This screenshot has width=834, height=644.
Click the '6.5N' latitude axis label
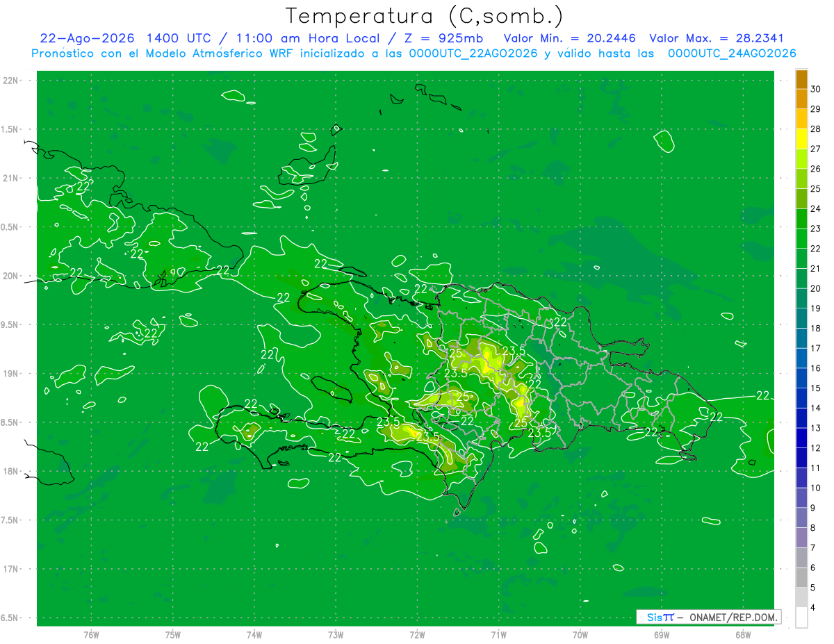[x=11, y=618]
